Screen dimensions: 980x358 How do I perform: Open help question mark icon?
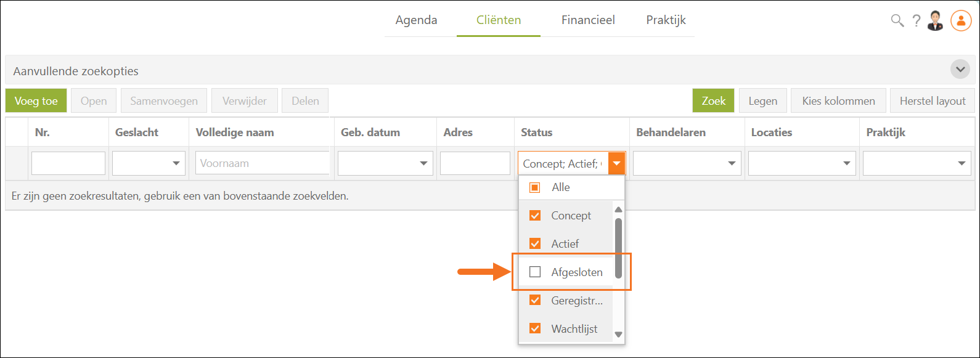tap(917, 20)
